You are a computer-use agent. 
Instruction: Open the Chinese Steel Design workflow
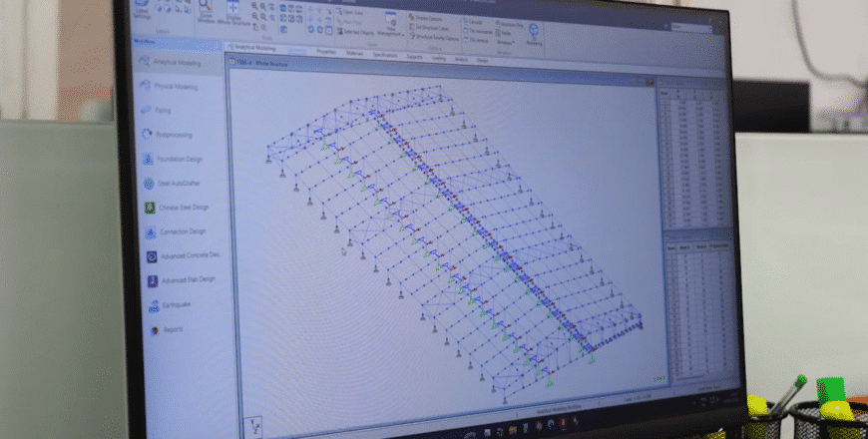tap(184, 208)
